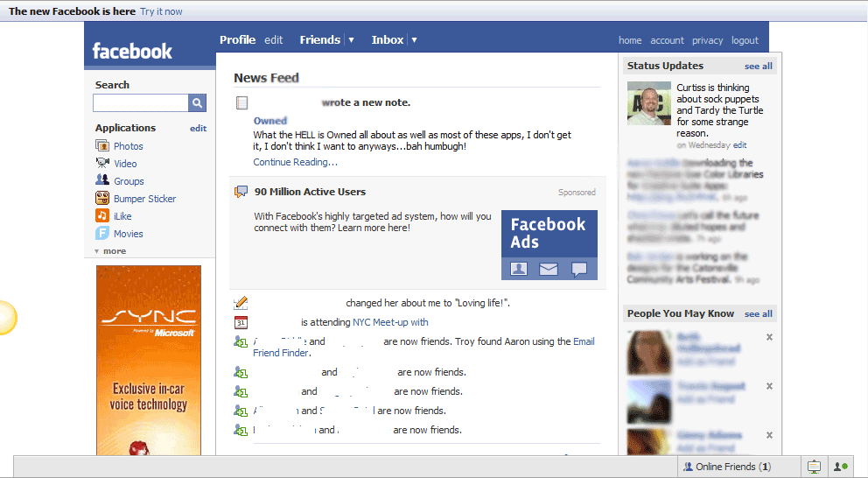
Task: Open the Movies application icon
Action: pos(102,233)
